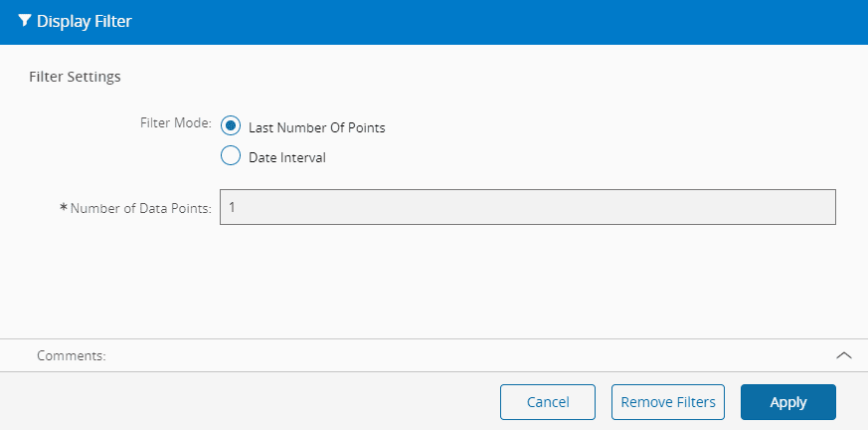
Task: Focus the Number of Data Points field
Action: pyautogui.click(x=527, y=208)
